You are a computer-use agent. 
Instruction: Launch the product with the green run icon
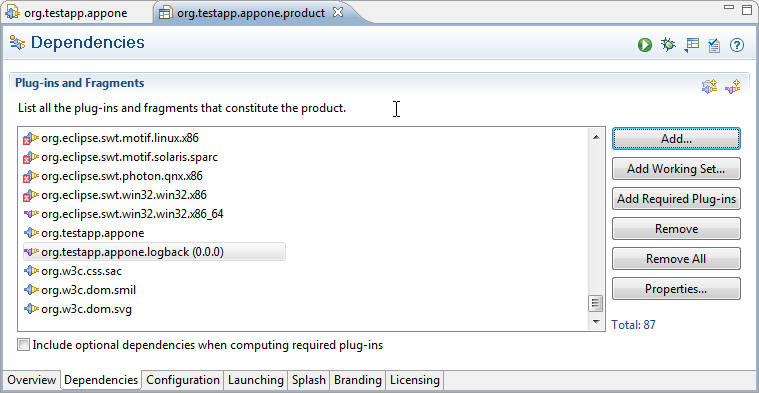click(645, 45)
